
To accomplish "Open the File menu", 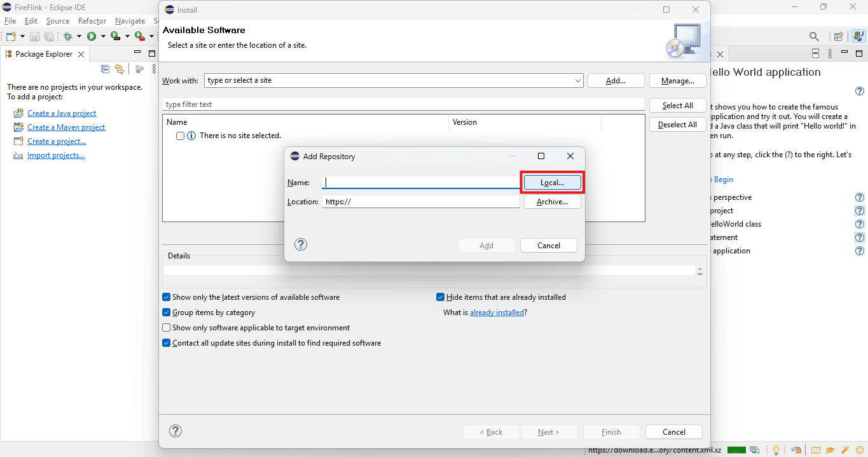I will (10, 21).
